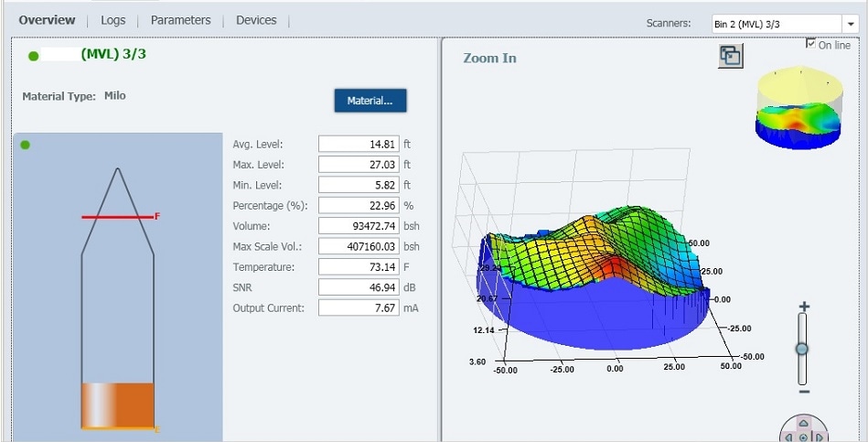Click the Volume value 93472.74
868x442 pixels.
click(x=359, y=226)
